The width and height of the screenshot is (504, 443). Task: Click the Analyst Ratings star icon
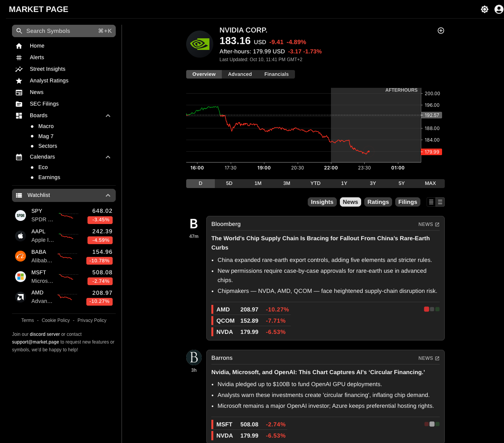19,80
